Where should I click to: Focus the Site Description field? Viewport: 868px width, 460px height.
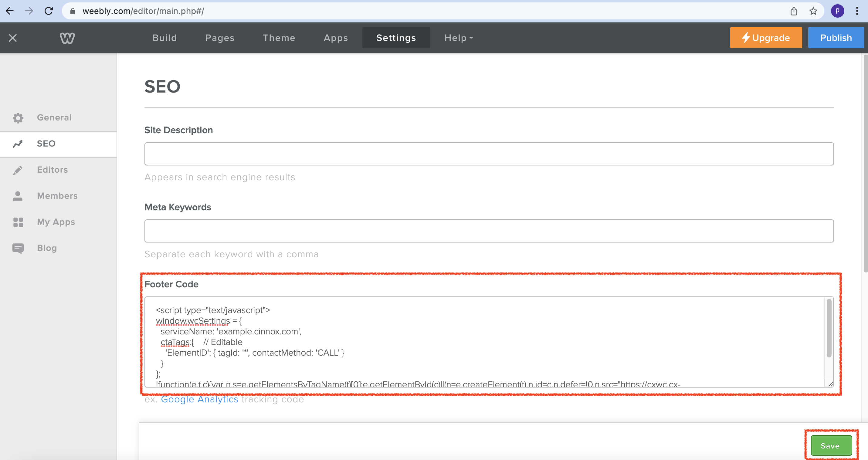coord(489,154)
